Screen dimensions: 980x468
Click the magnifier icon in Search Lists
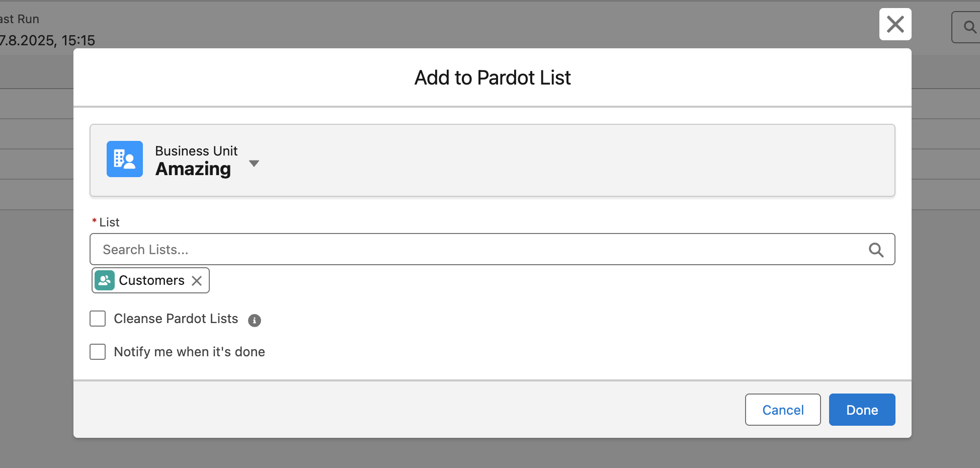point(876,250)
